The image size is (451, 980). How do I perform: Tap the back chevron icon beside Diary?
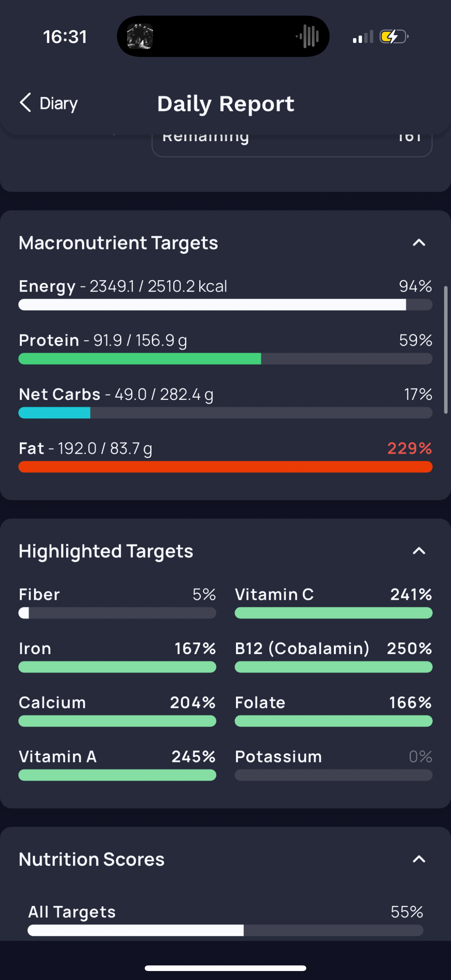click(25, 103)
